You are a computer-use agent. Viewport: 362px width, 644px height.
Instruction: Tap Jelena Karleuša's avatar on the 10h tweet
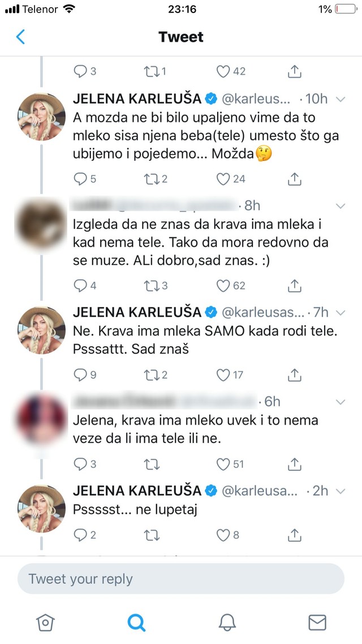pos(41,115)
